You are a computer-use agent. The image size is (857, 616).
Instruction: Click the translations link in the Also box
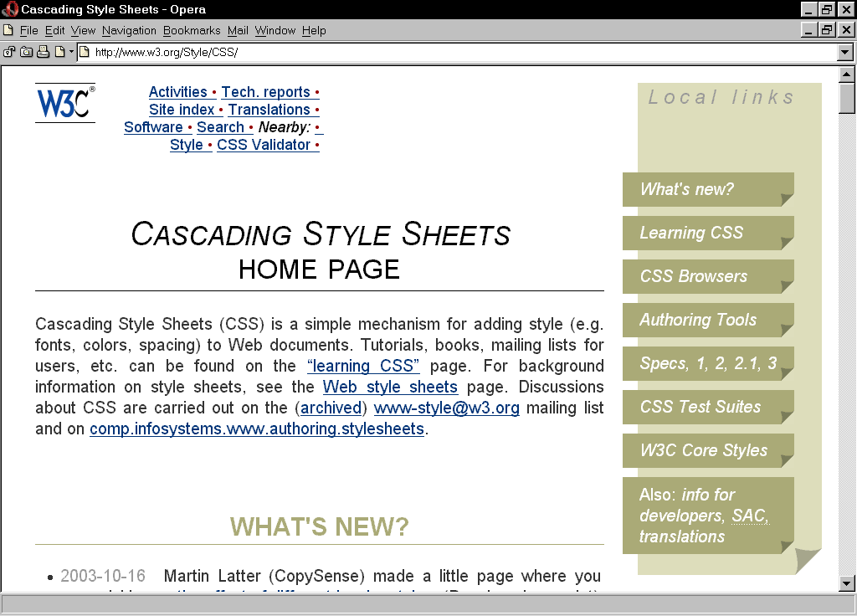[x=682, y=536]
